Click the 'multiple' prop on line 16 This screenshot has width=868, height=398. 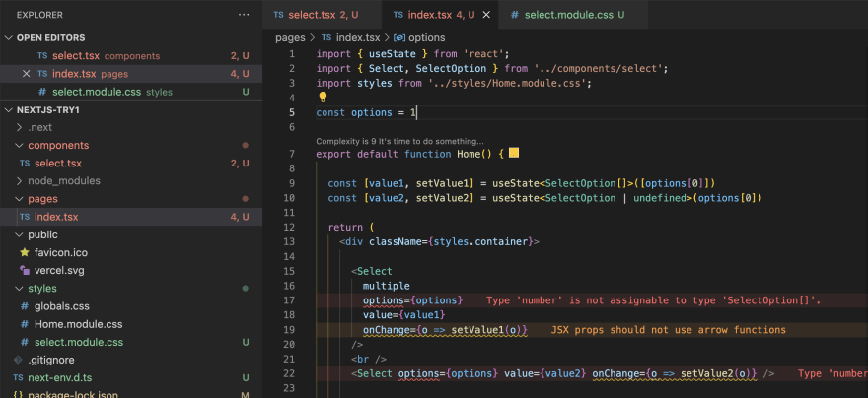[386, 286]
